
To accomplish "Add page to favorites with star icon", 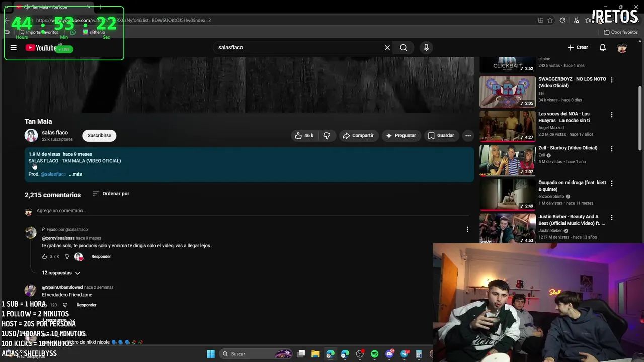I will 550,20.
